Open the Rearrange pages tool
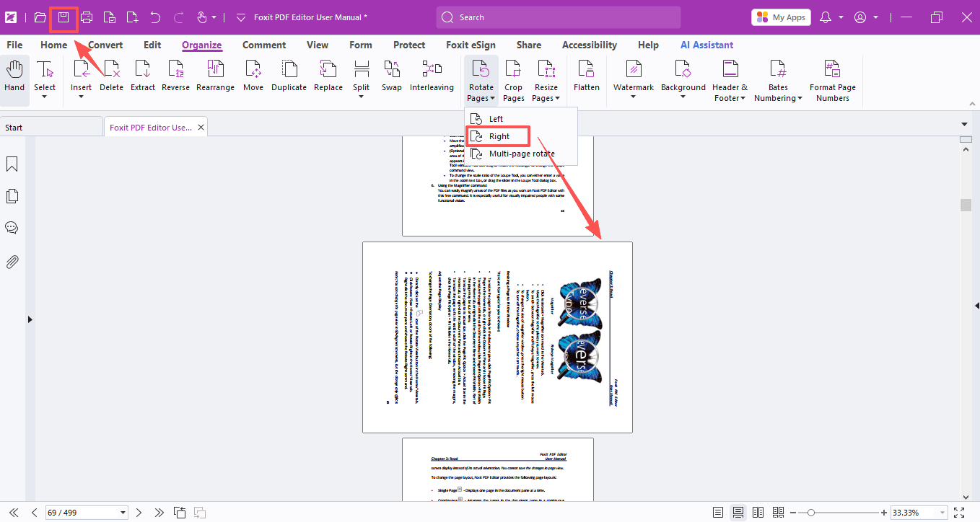The height and width of the screenshot is (522, 980). 215,77
